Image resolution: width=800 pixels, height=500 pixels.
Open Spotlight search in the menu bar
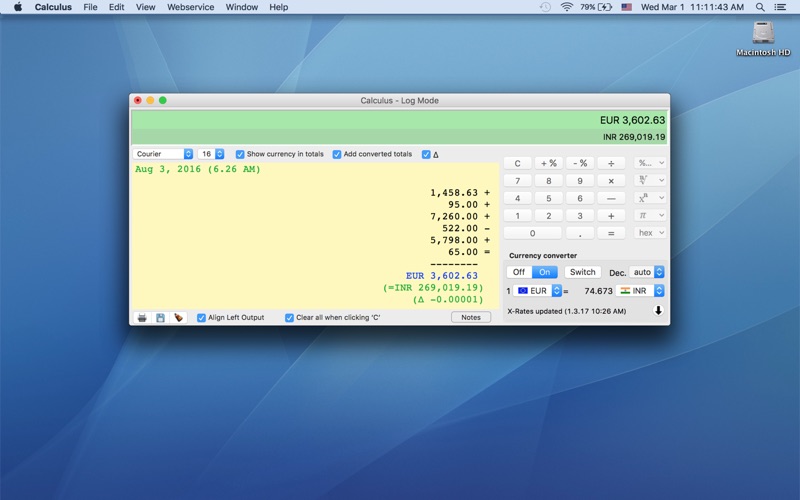pos(760,7)
